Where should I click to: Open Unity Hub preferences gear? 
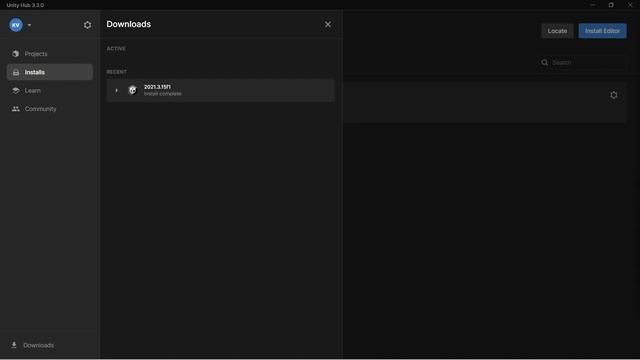tap(87, 25)
